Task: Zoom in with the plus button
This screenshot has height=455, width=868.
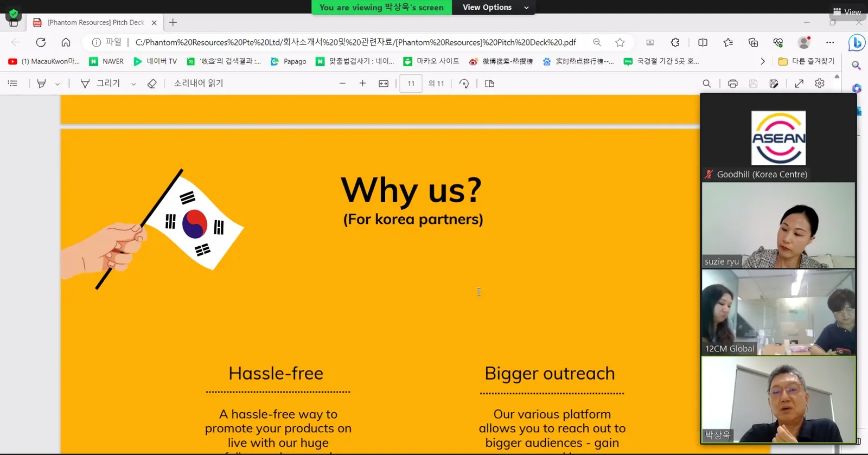Action: [x=362, y=84]
